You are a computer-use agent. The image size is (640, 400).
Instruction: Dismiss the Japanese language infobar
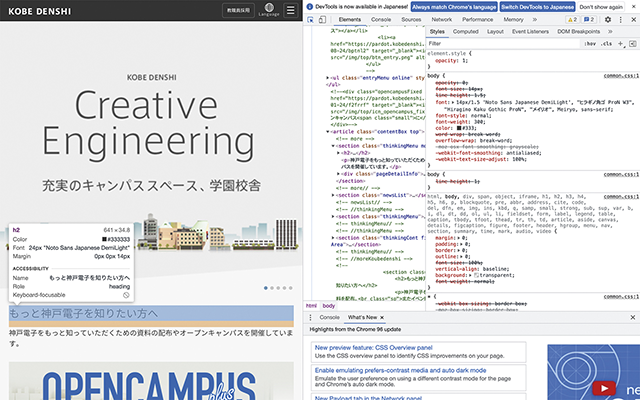[x=633, y=7]
